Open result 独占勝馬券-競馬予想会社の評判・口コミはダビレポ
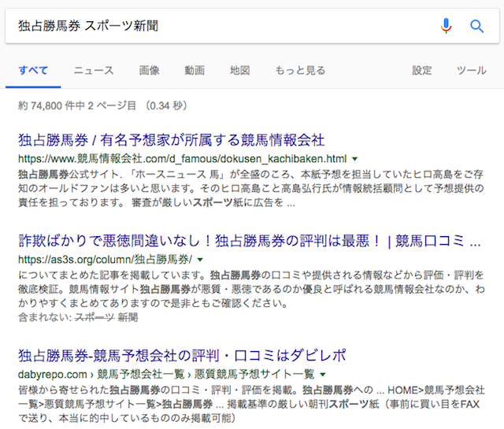 tap(182, 356)
